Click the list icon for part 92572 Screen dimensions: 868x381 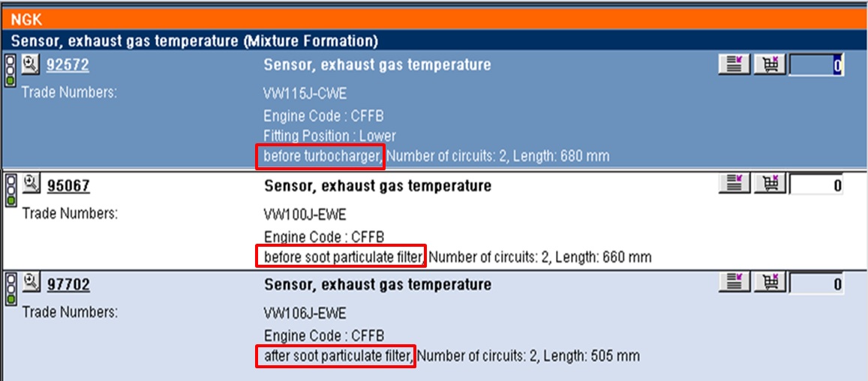734,65
